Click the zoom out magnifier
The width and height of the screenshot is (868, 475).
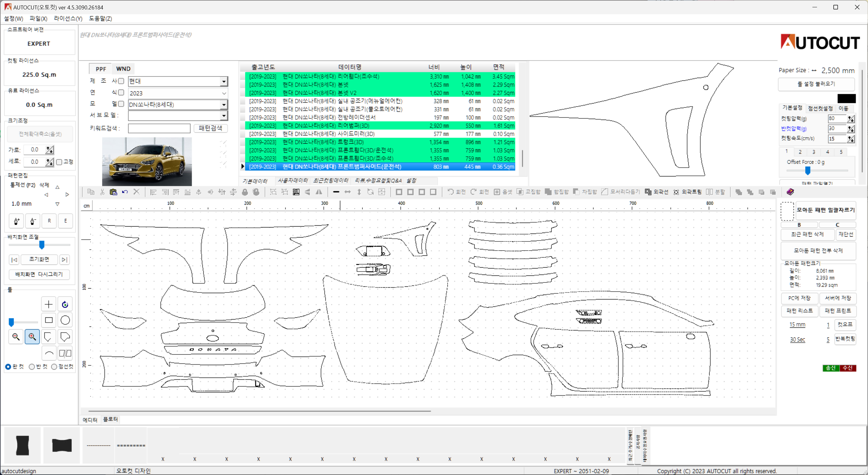16,337
